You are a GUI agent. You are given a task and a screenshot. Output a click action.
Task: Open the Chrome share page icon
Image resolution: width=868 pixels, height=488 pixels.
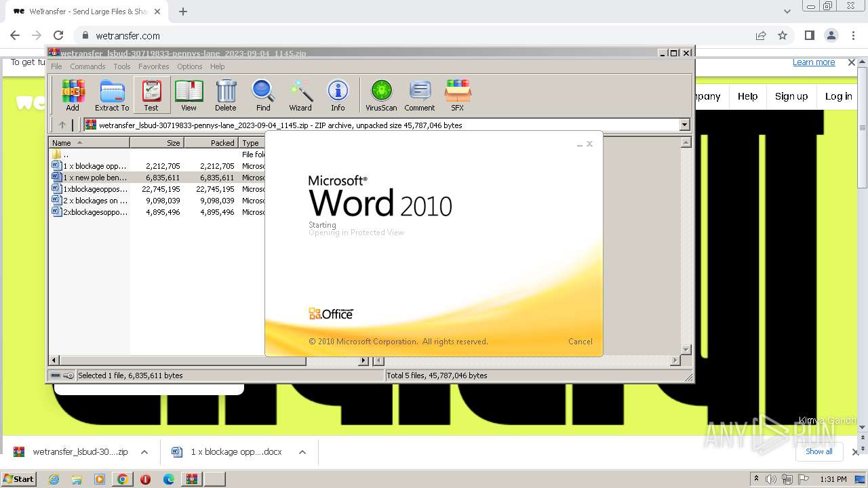[761, 35]
